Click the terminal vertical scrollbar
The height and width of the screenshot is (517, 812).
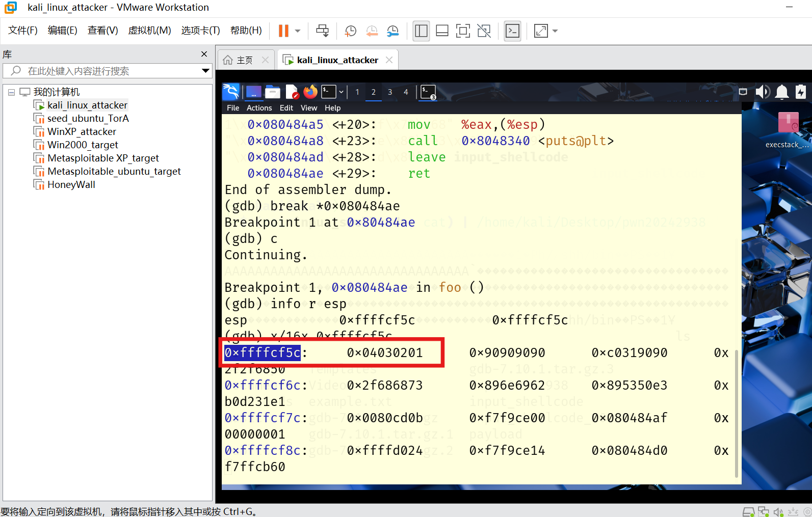(x=737, y=413)
